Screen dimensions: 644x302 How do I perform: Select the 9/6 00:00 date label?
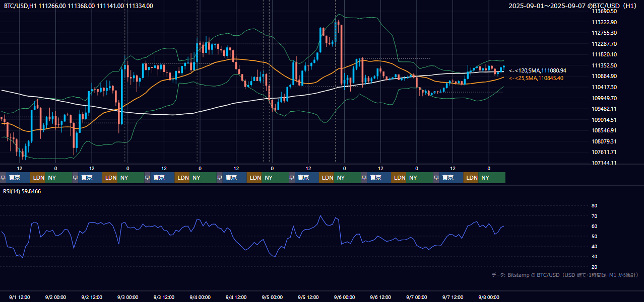point(345,297)
